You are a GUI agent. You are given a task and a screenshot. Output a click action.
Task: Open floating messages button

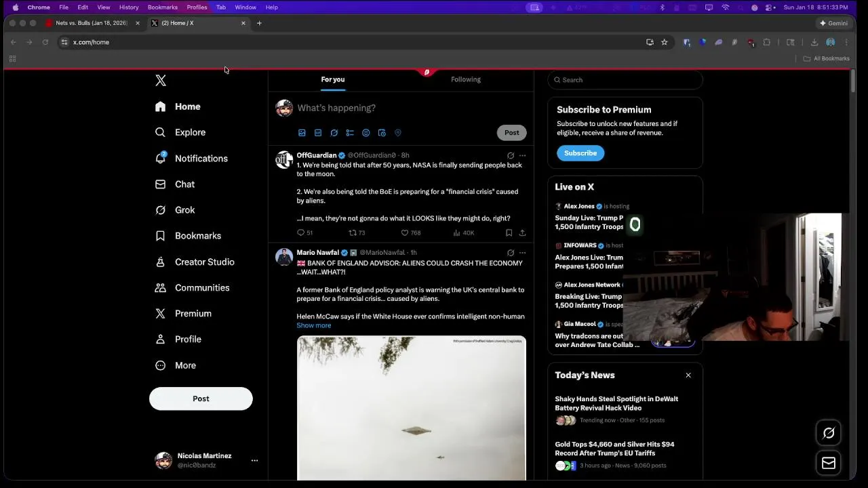(x=829, y=463)
